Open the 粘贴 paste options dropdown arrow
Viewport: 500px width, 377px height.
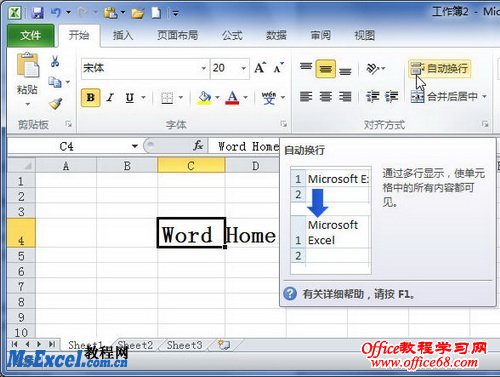(28, 104)
